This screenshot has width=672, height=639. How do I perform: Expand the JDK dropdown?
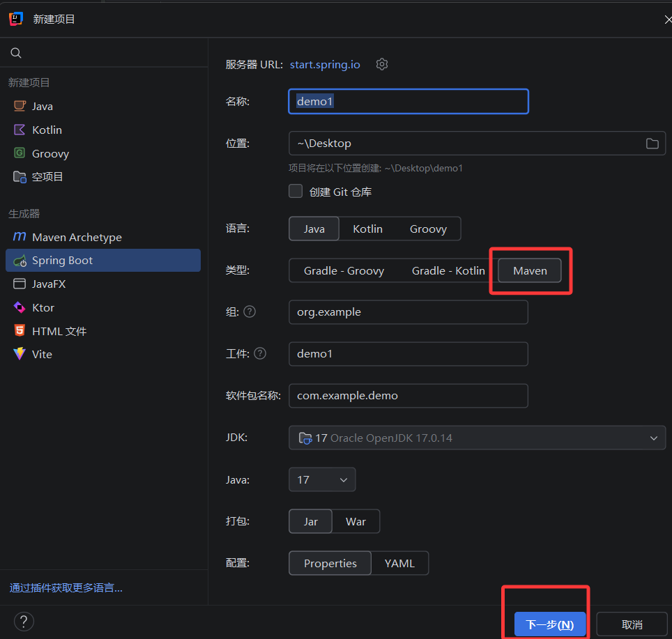[477, 438]
